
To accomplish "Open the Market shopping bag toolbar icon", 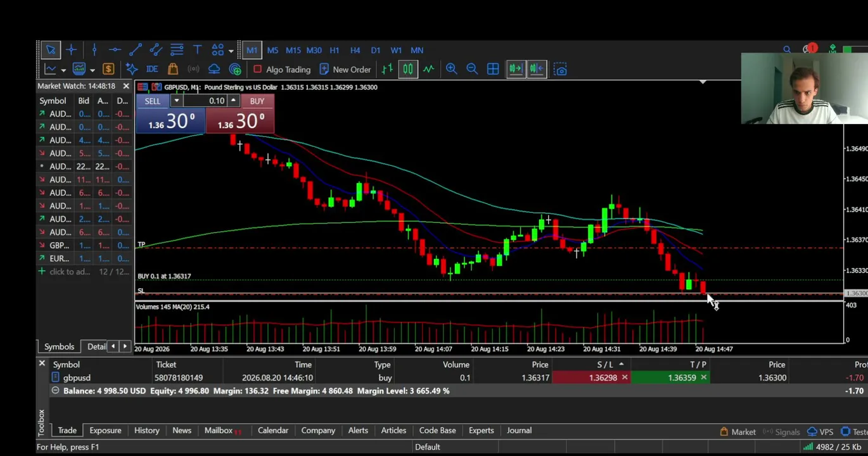I will tap(172, 70).
